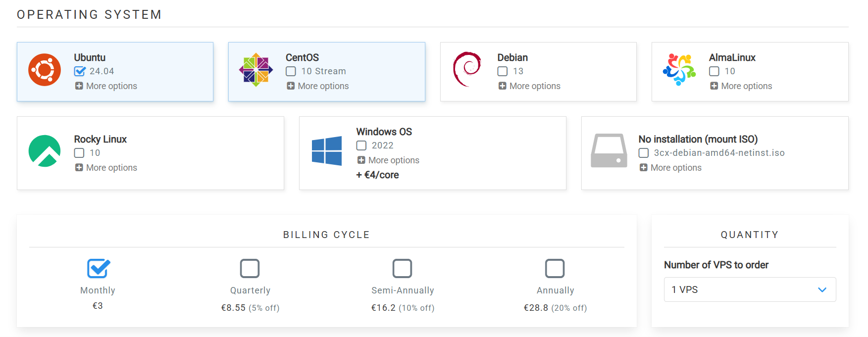Click the Windows OS title text
The width and height of the screenshot is (868, 337).
pos(384,132)
